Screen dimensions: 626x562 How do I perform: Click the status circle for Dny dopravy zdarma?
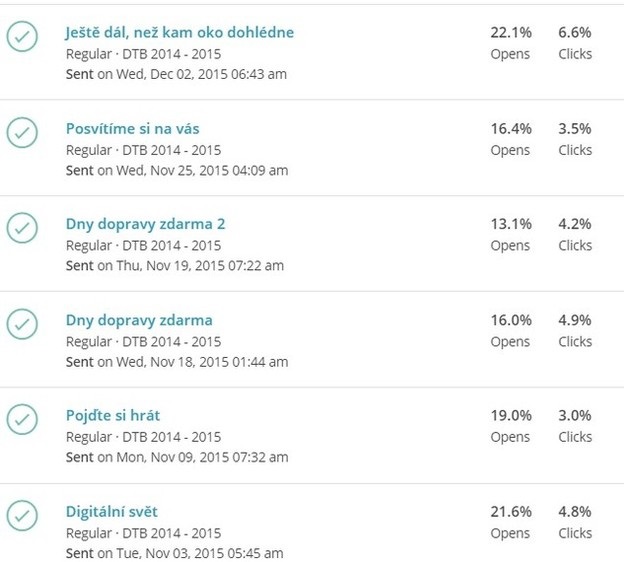tap(22, 324)
